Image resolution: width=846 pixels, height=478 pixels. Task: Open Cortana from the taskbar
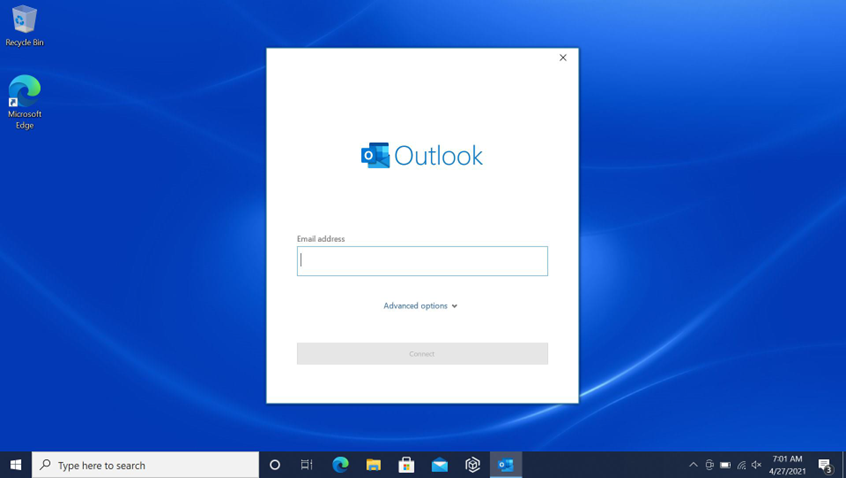tap(275, 465)
